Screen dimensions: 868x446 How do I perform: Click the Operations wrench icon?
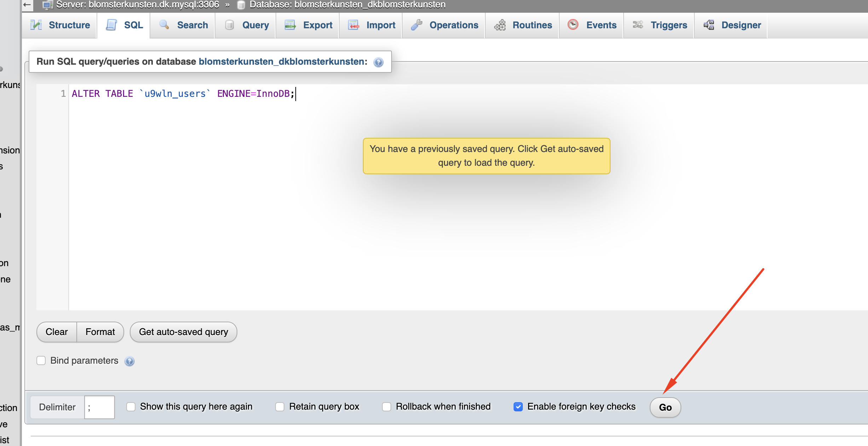[x=417, y=25]
